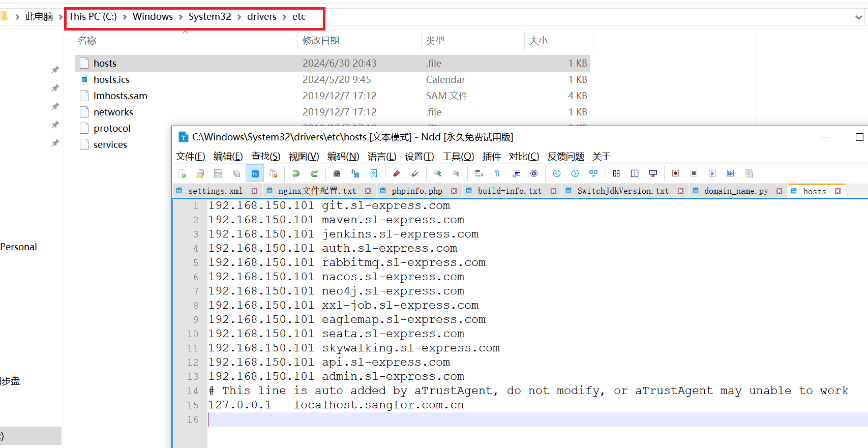Open the 查找(S) menu

(x=266, y=157)
